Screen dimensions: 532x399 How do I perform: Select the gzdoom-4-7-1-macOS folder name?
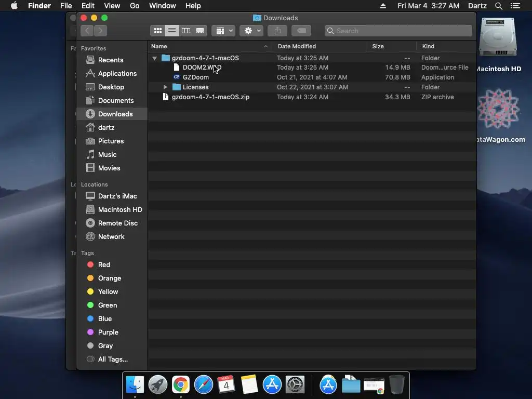tap(205, 58)
